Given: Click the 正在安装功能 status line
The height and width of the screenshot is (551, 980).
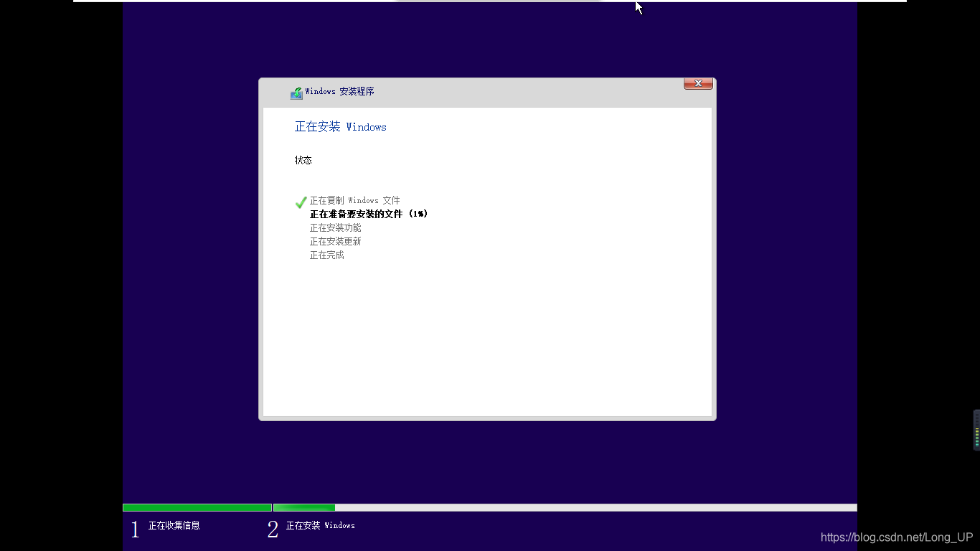Looking at the screenshot, I should point(336,228).
